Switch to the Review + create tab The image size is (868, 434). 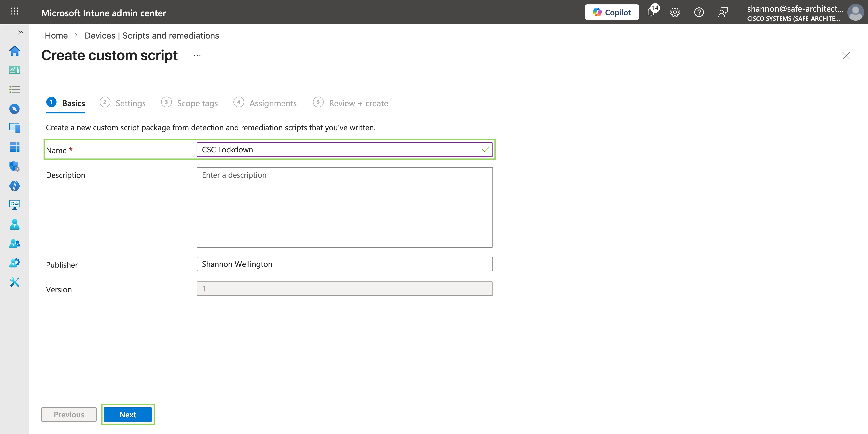click(350, 103)
